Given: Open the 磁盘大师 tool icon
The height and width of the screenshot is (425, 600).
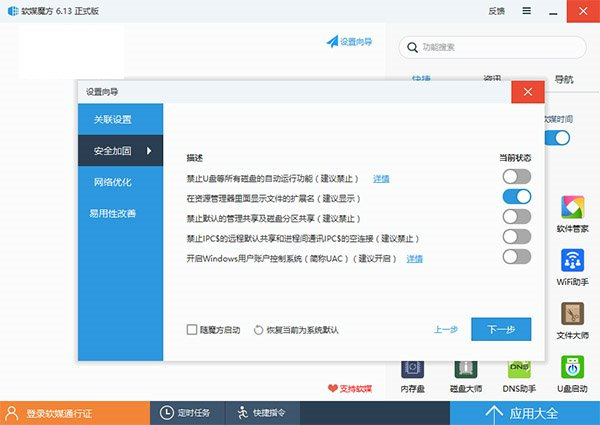Looking at the screenshot, I should click(465, 371).
